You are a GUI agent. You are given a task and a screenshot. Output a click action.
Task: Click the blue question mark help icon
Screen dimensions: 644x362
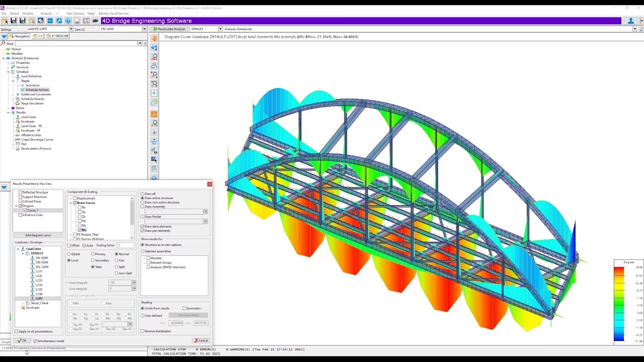68,21
